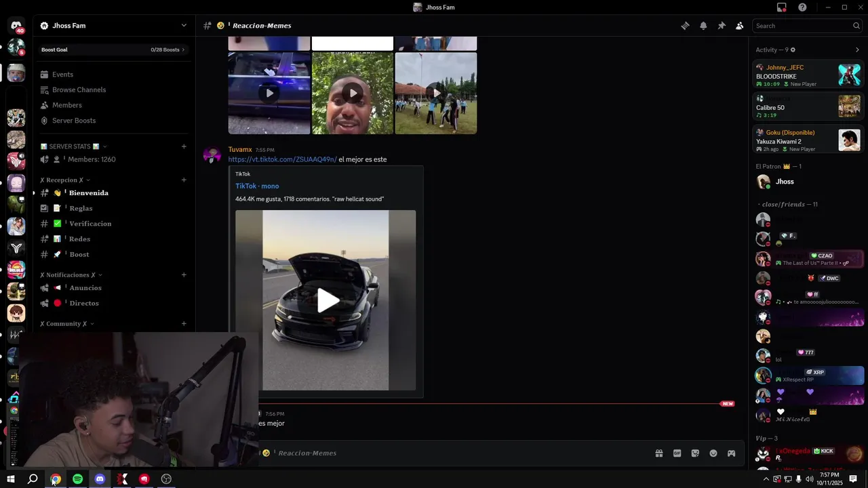Add channel to Recepcion category
868x488 pixels.
click(x=184, y=180)
